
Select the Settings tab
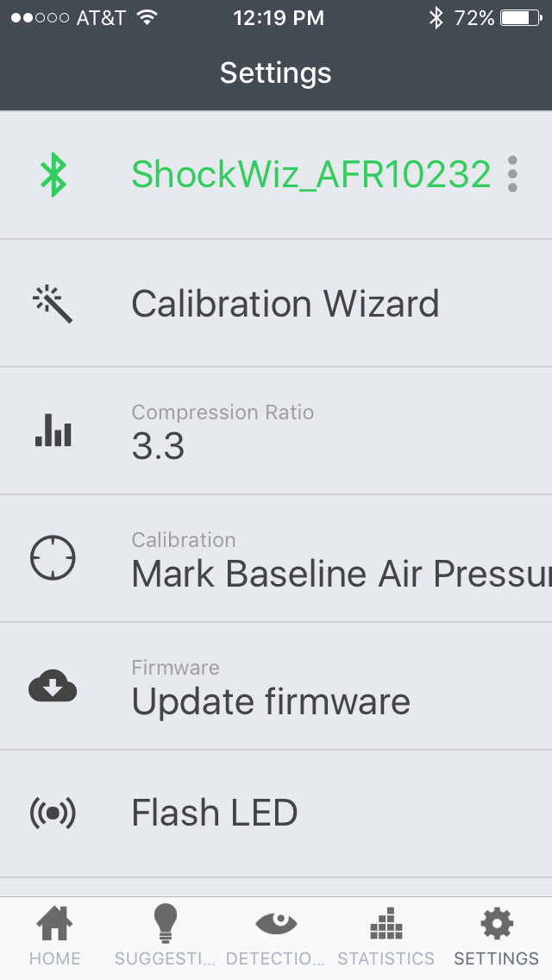click(x=496, y=937)
